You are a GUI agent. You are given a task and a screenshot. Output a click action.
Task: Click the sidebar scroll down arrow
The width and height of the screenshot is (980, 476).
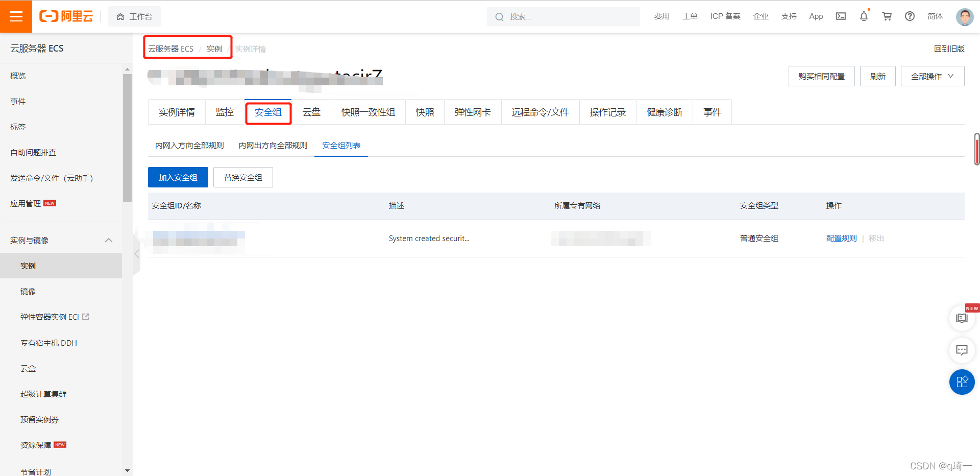click(x=127, y=470)
